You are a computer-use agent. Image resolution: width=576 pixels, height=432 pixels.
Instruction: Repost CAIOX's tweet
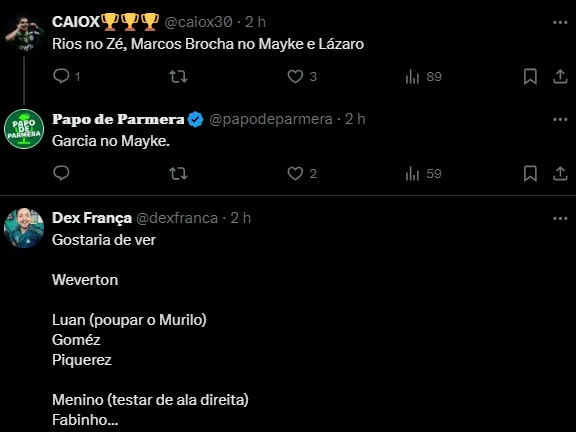[178, 76]
